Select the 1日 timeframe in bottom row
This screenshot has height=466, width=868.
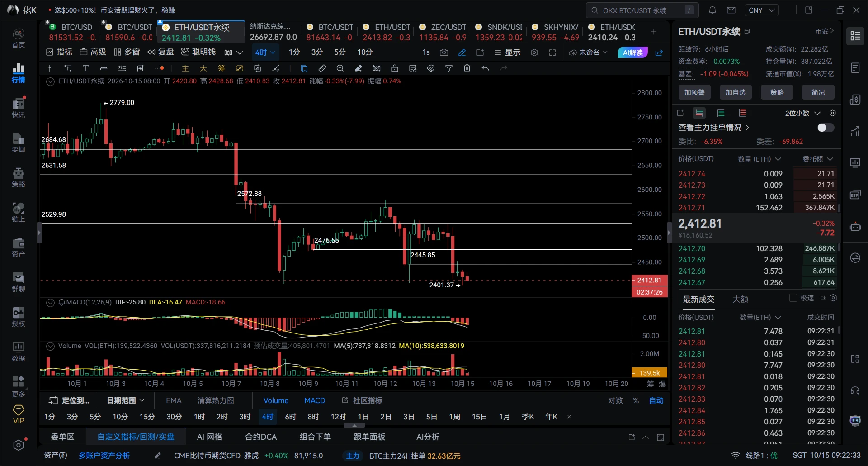click(x=363, y=417)
